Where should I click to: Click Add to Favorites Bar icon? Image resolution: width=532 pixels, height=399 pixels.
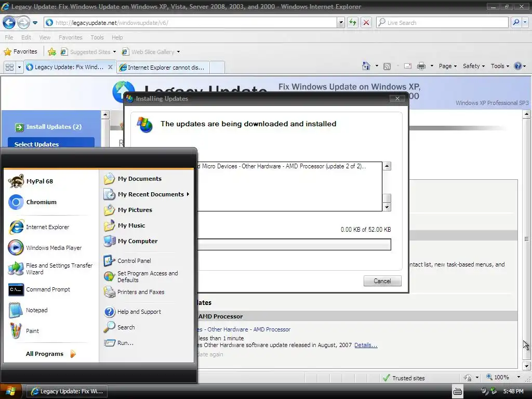52,51
